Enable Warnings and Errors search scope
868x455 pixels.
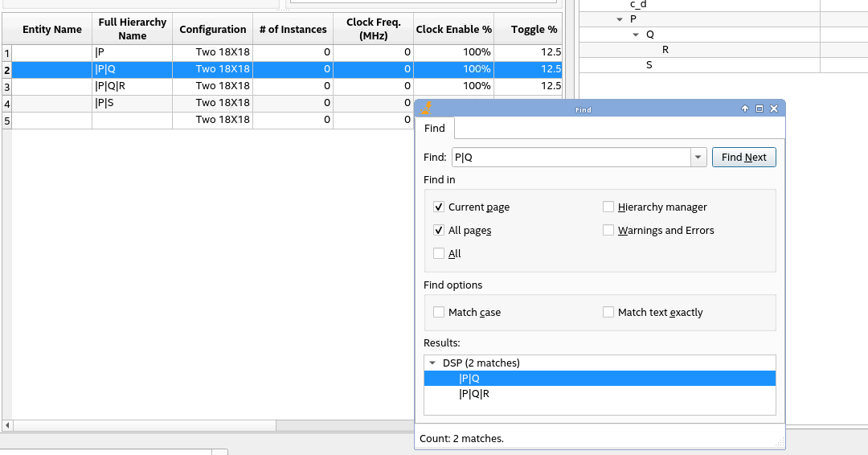608,231
